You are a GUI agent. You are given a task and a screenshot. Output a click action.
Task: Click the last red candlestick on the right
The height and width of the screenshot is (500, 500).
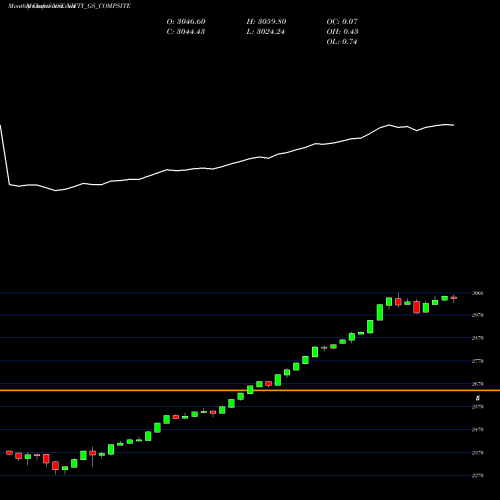click(x=454, y=298)
